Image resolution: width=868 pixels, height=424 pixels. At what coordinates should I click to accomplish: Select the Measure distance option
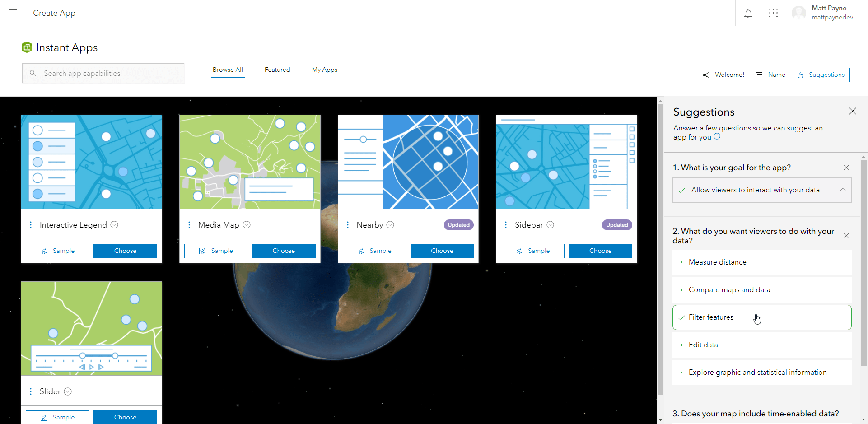762,262
